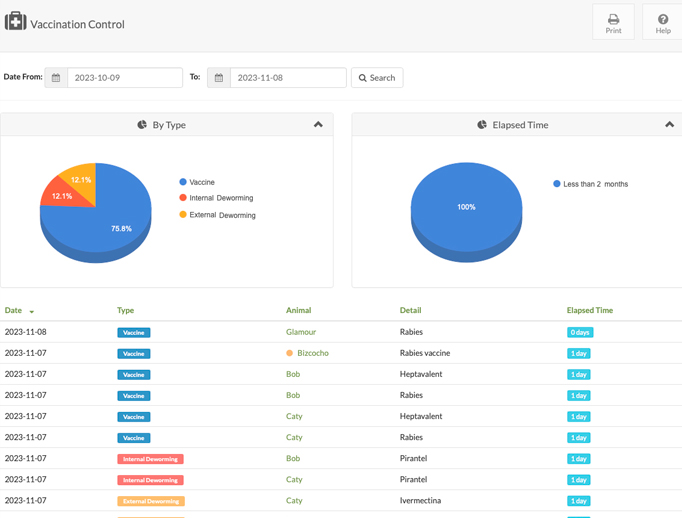Click the Vaccination Control medical kit icon
Image resolution: width=682 pixels, height=518 pixels.
point(16,21)
